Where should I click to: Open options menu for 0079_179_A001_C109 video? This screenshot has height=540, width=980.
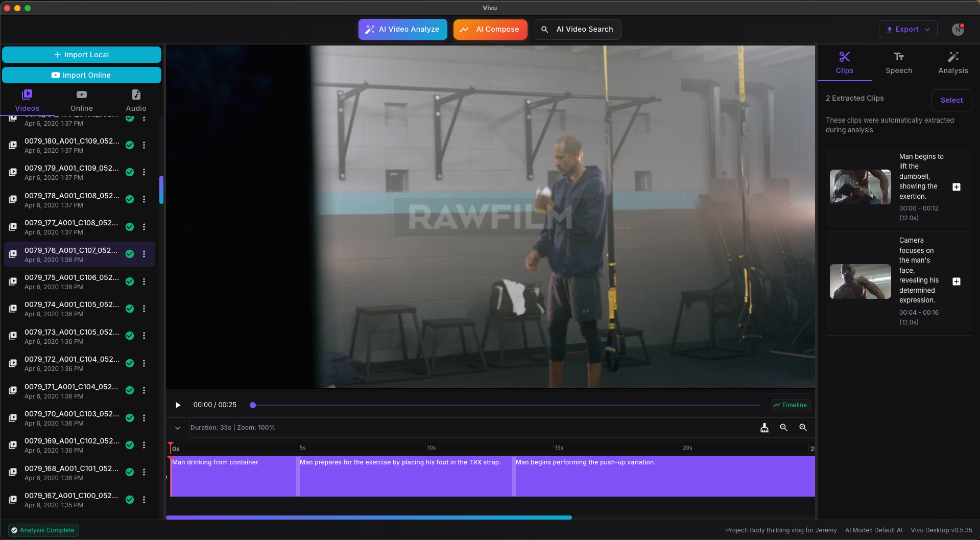[x=144, y=172]
